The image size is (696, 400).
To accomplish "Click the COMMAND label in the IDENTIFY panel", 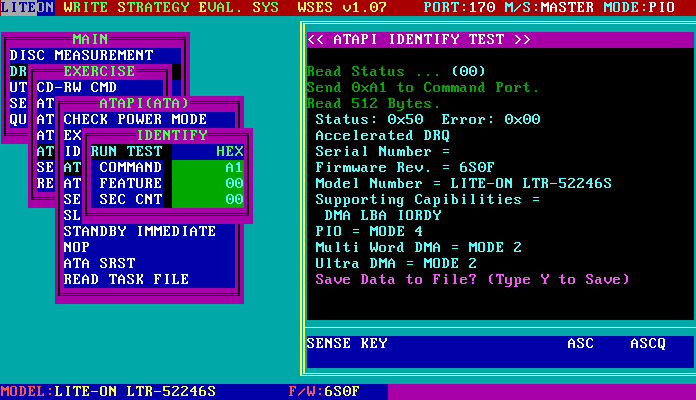I will 130,167.
